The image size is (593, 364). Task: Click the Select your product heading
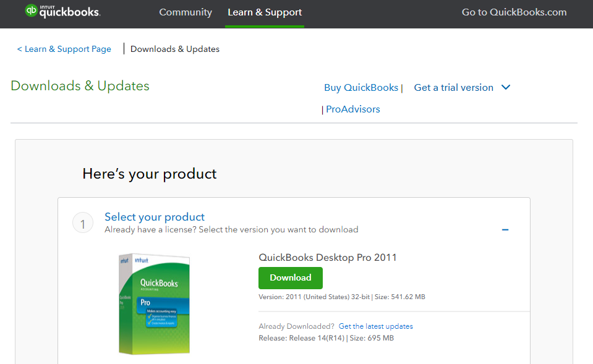155,217
